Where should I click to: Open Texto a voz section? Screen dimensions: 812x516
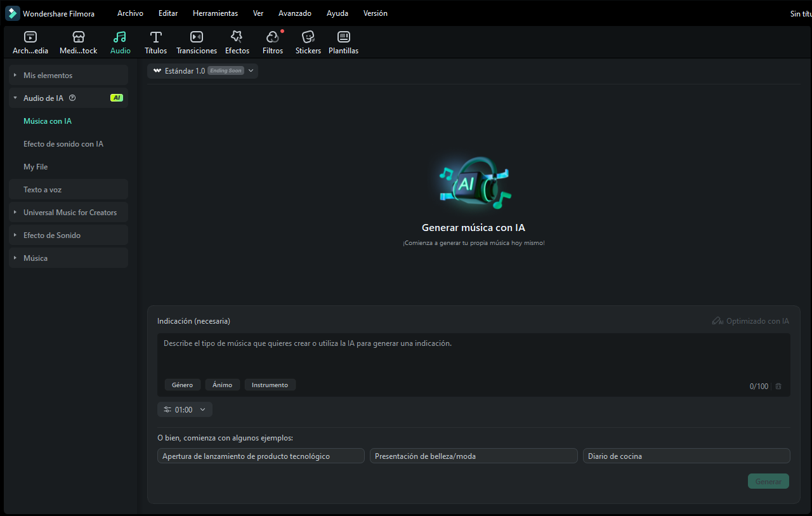click(x=69, y=189)
